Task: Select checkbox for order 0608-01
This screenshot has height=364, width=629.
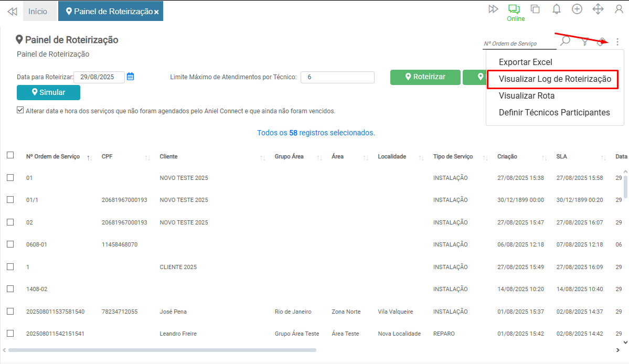Action: click(x=10, y=244)
